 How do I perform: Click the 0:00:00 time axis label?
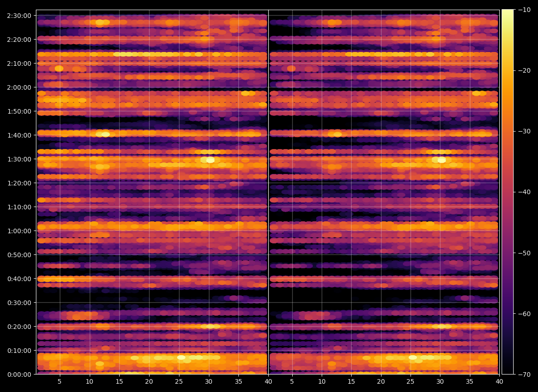coord(19,375)
